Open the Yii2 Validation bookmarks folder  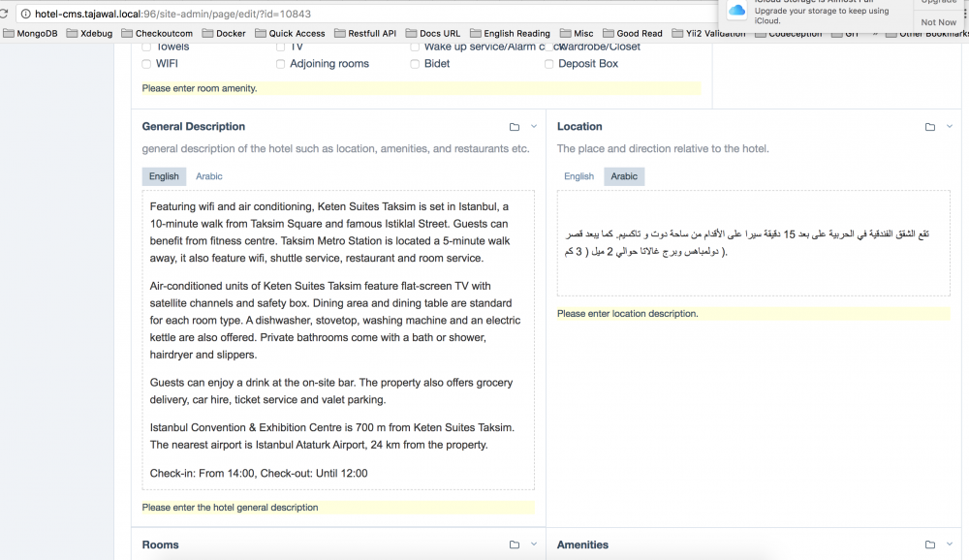pyautogui.click(x=709, y=33)
